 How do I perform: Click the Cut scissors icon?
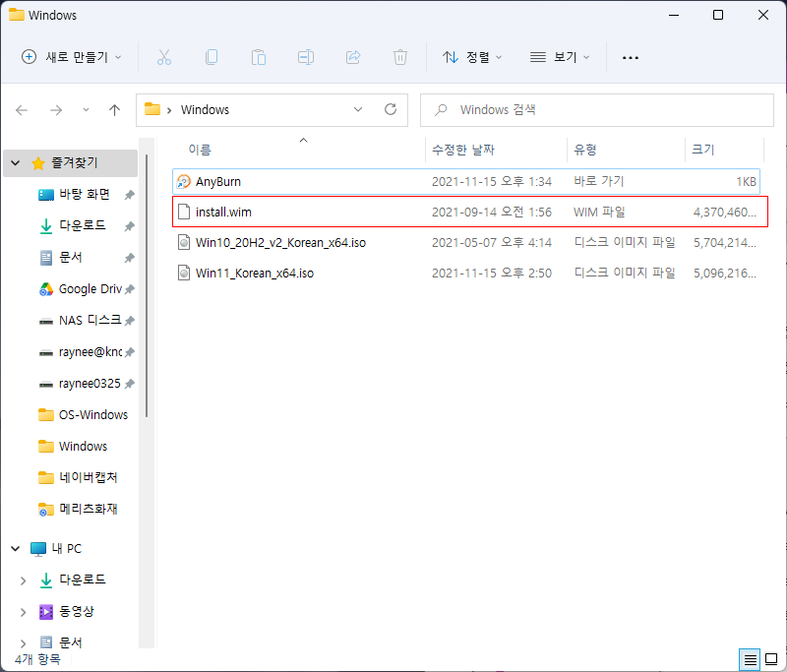[164, 57]
